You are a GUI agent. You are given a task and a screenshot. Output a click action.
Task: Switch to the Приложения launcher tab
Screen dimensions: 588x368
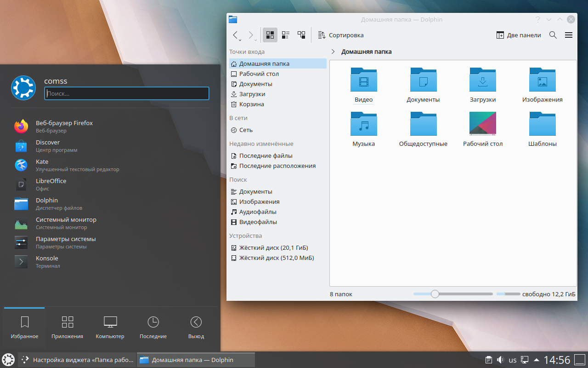click(68, 327)
